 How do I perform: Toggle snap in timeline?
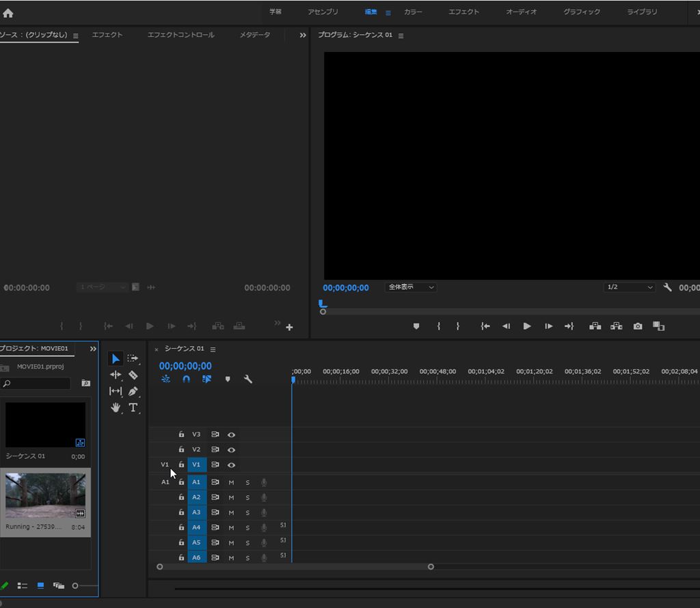tap(186, 379)
